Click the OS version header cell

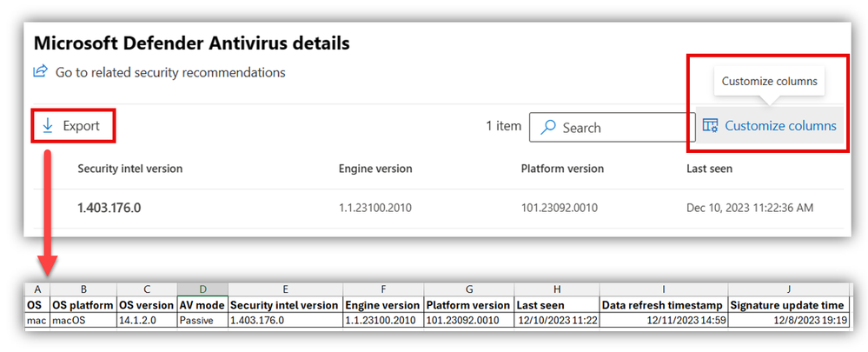tap(147, 305)
